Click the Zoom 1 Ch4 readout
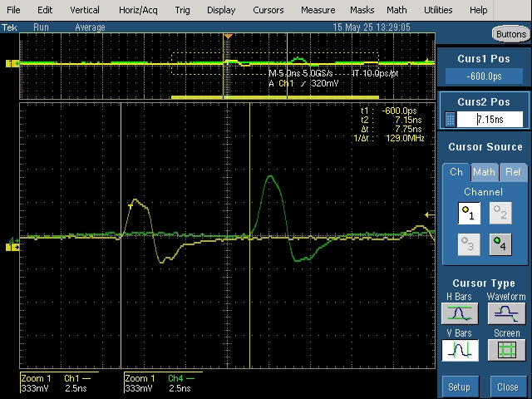Viewport: 532px width, 399px height. click(164, 382)
